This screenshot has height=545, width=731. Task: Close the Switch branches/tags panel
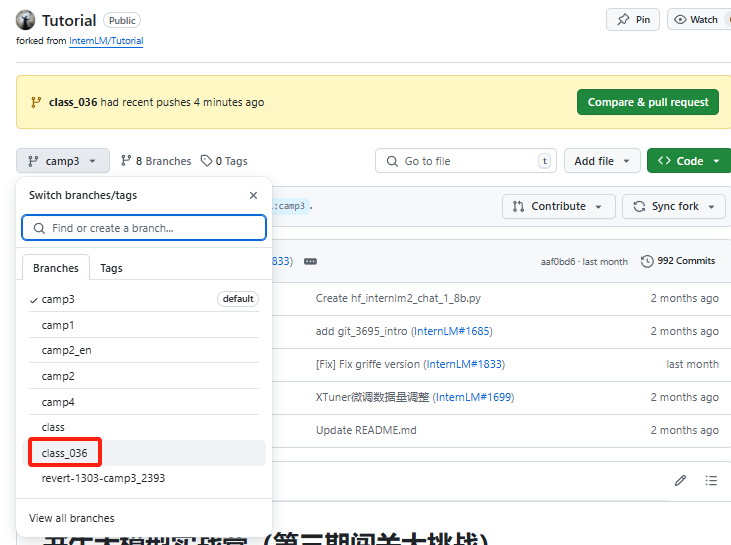(x=253, y=195)
